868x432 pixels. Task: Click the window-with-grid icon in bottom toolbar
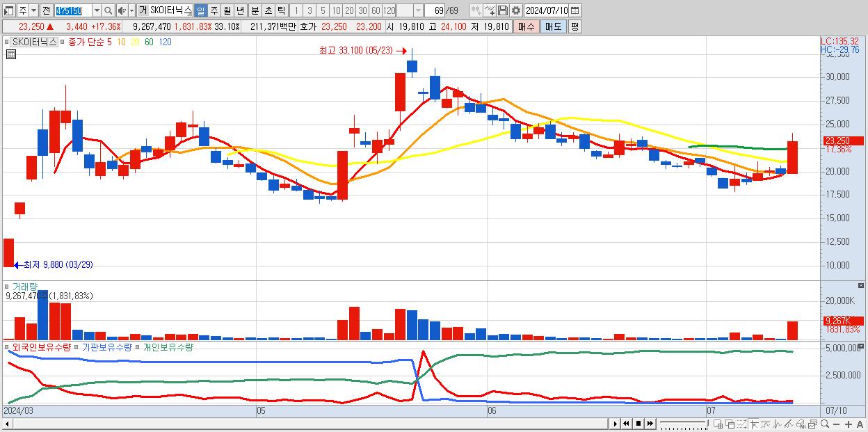718,424
